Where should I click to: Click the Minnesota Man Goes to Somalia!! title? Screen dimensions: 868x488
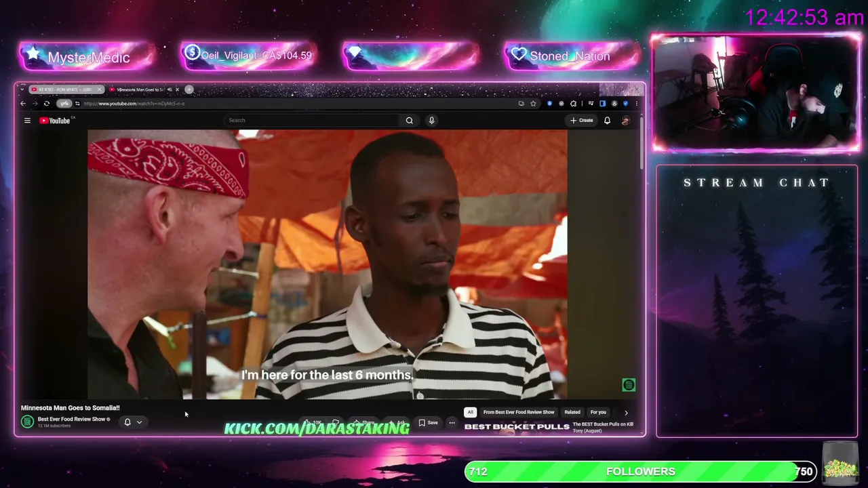[x=71, y=408]
